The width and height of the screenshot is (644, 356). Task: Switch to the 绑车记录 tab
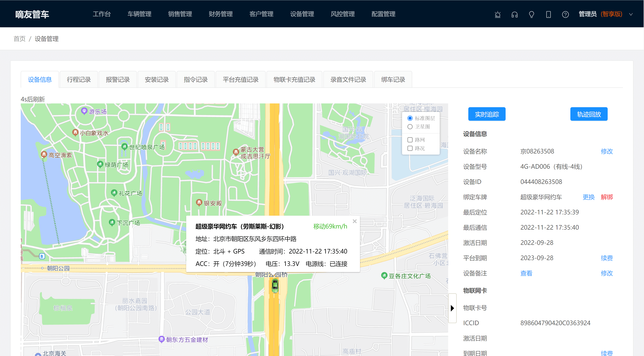point(393,80)
